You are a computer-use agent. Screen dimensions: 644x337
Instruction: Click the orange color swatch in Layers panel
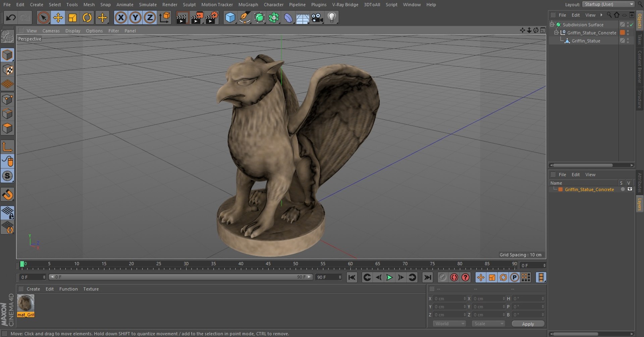click(x=560, y=190)
